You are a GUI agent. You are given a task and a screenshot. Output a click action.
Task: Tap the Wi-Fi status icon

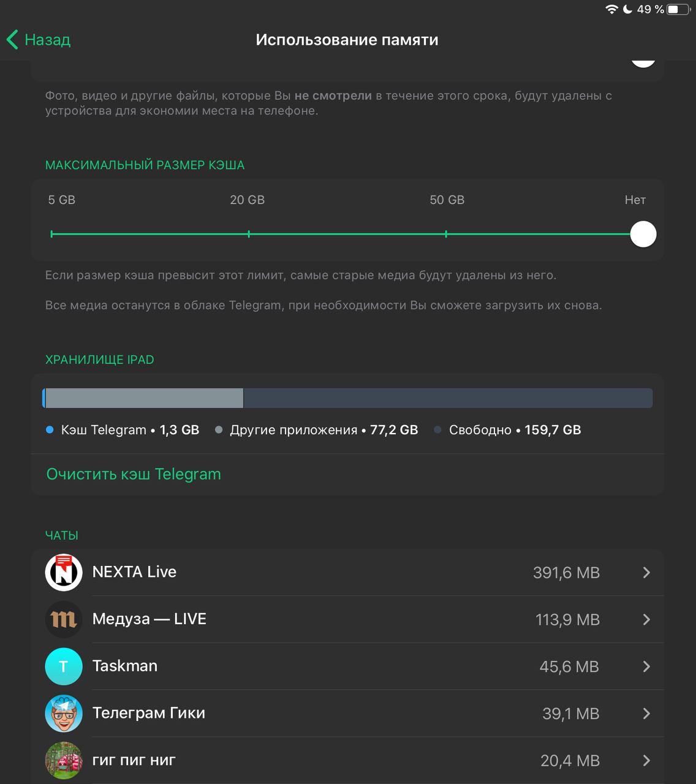(x=611, y=9)
